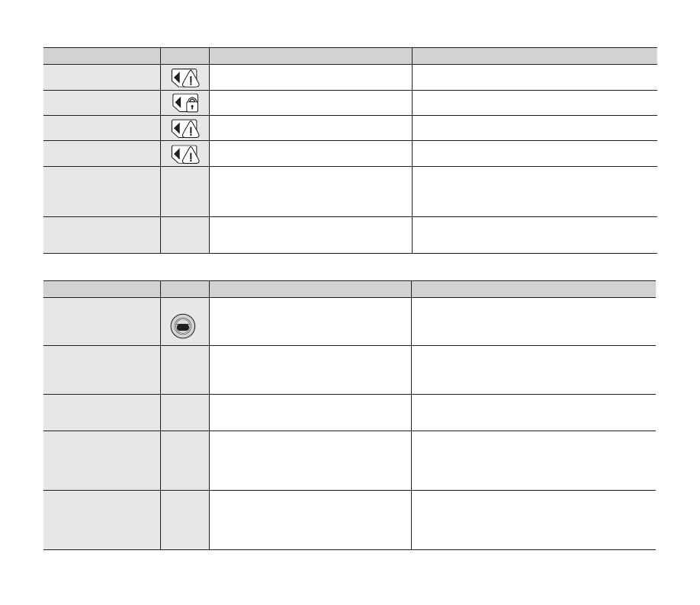Click the last row's rightmost cell in the lower table
700x605 pixels.
click(x=533, y=520)
